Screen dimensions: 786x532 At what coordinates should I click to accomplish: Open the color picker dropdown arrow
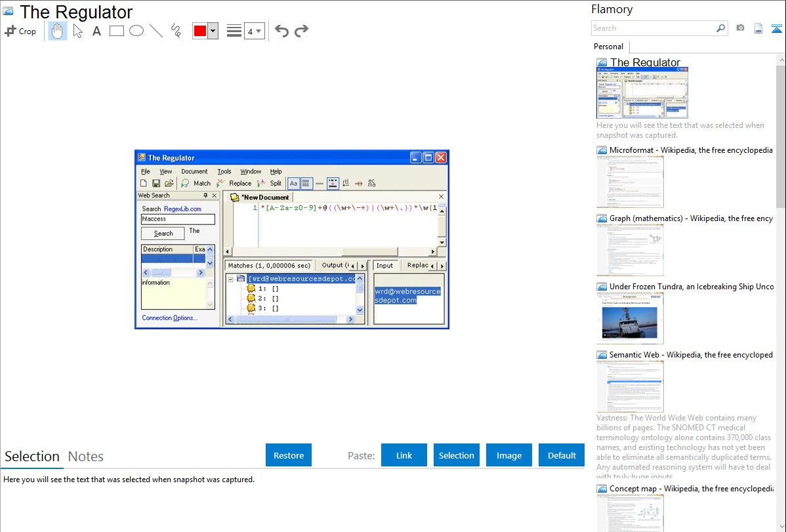point(213,31)
